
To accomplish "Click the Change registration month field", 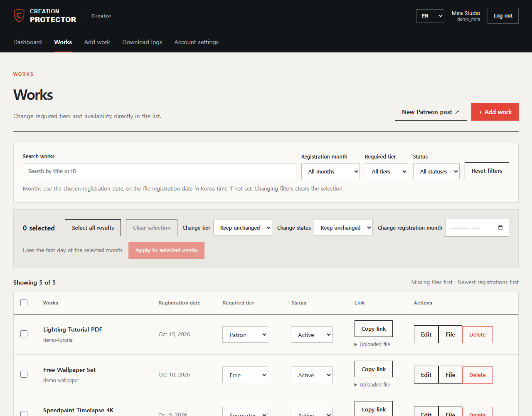I will point(477,228).
